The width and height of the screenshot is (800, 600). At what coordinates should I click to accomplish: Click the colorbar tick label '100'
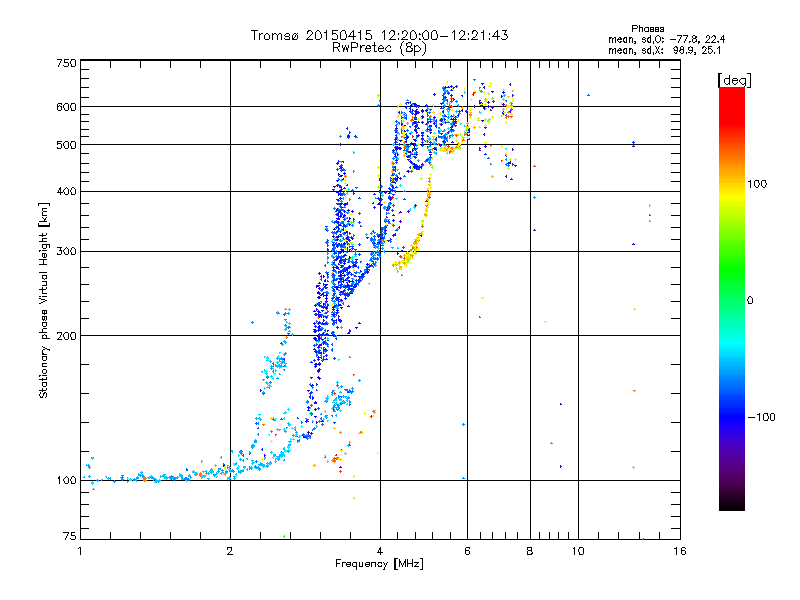tap(757, 184)
